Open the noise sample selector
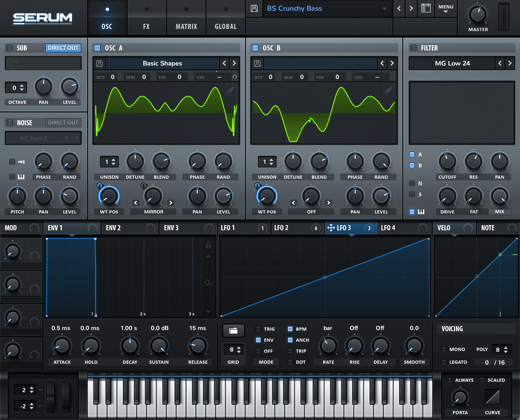This screenshot has width=520, height=420. [x=43, y=138]
